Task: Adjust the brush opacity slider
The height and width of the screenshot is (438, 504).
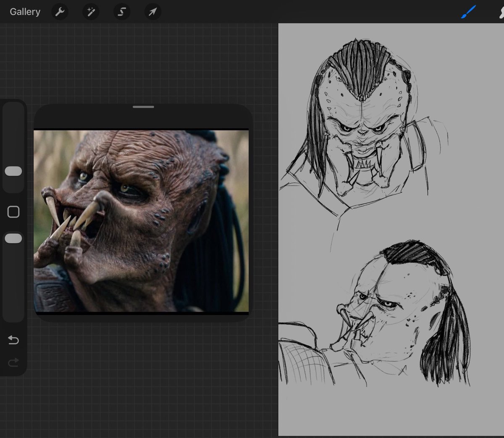Action: point(13,238)
